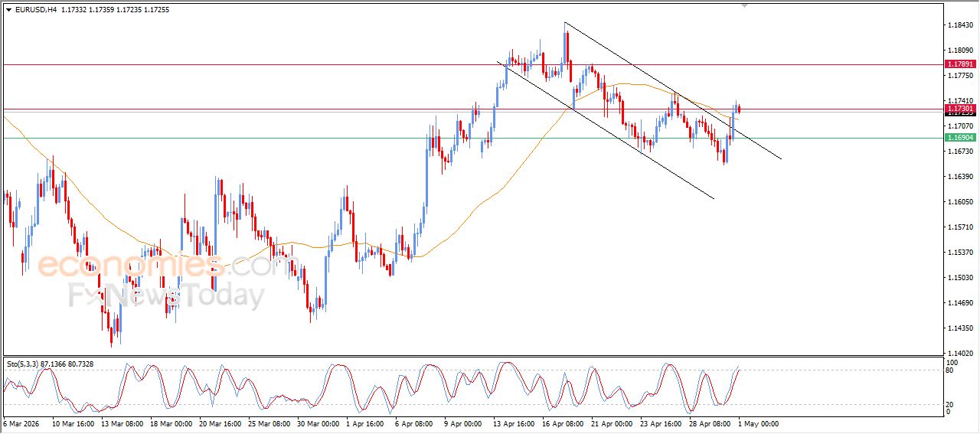Click the gray chart shift triangle marker
Viewport: 980px width, 434px height.
click(x=744, y=6)
